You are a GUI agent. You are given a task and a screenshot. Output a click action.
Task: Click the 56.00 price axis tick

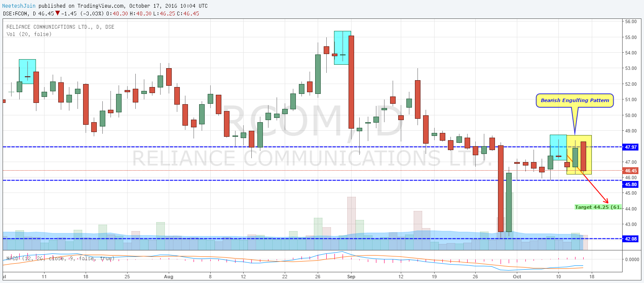(631, 21)
